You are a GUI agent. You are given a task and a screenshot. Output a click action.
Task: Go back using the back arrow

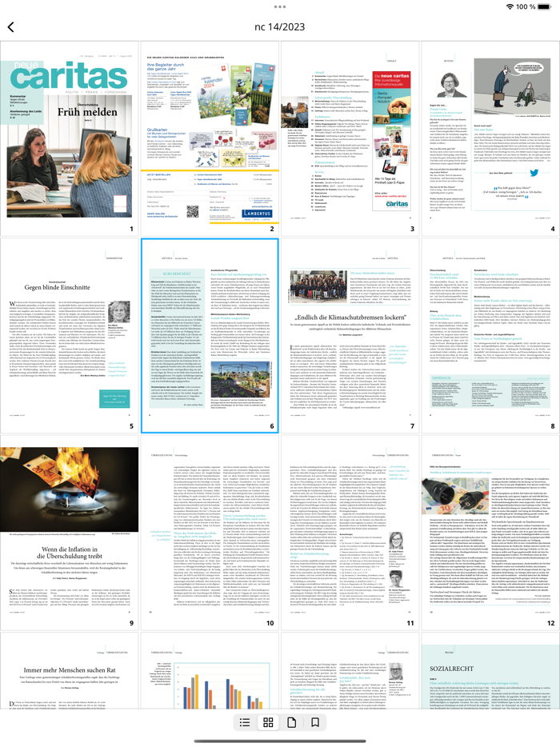coord(11,27)
